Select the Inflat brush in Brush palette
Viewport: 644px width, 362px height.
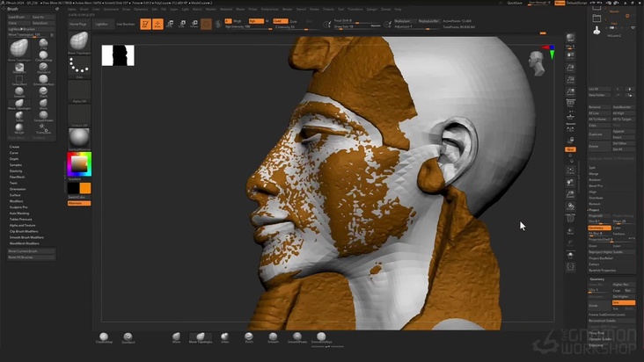click(19, 116)
